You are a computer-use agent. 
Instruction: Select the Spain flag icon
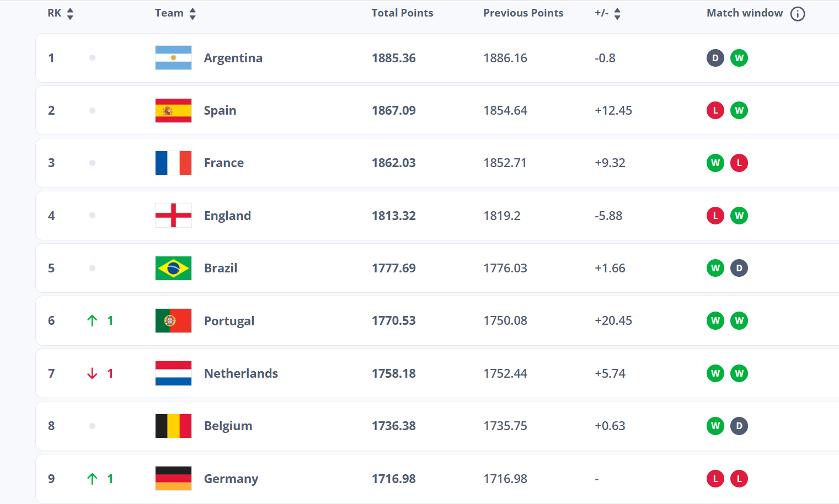pos(173,110)
